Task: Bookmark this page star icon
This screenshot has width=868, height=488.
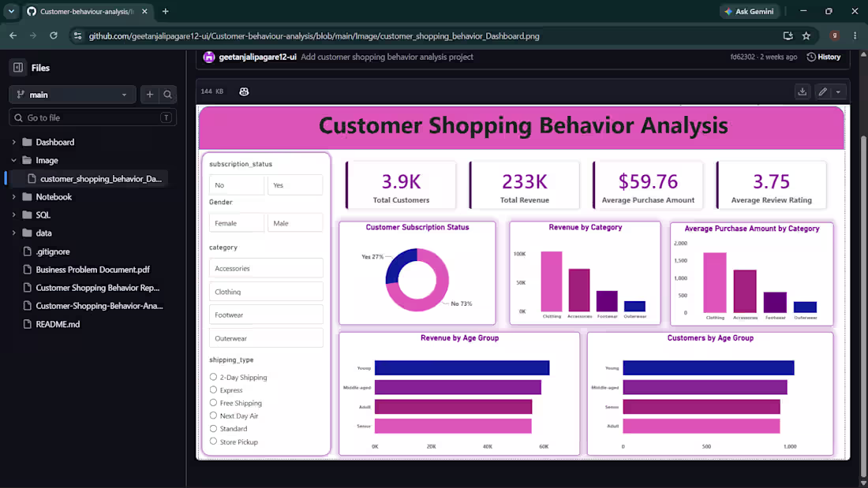Action: [806, 36]
